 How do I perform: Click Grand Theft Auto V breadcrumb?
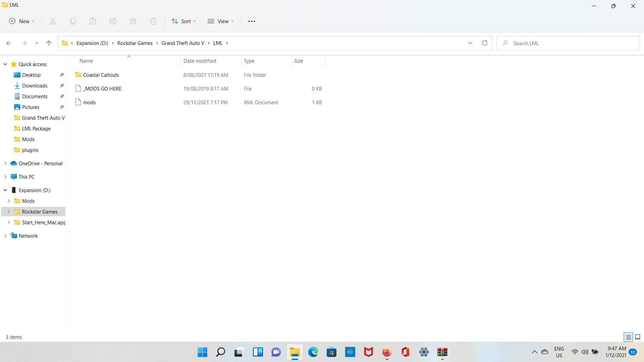(x=183, y=43)
